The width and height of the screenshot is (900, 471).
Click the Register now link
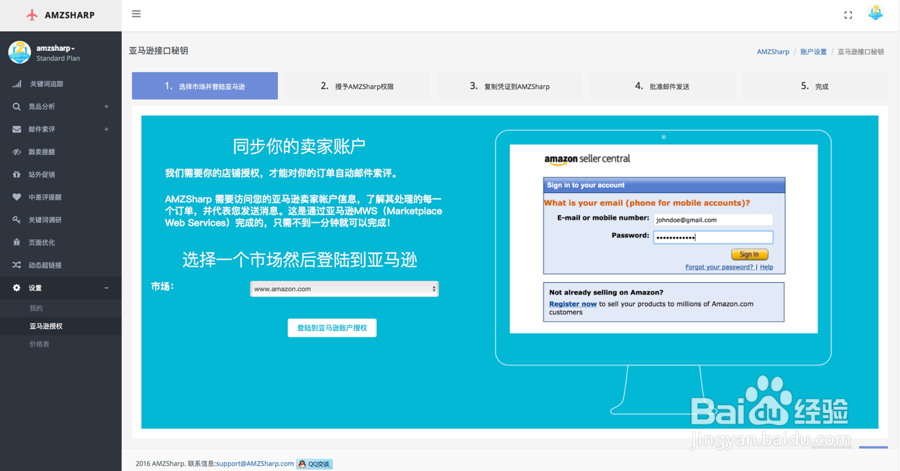point(573,304)
